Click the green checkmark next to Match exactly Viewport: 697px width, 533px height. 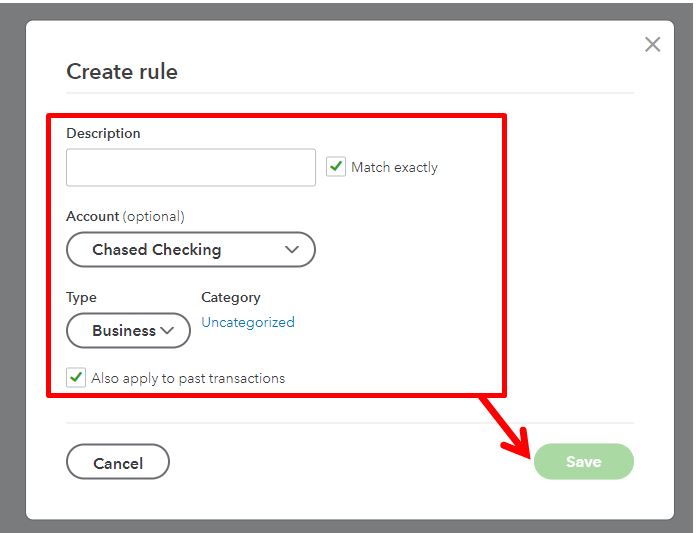point(336,167)
